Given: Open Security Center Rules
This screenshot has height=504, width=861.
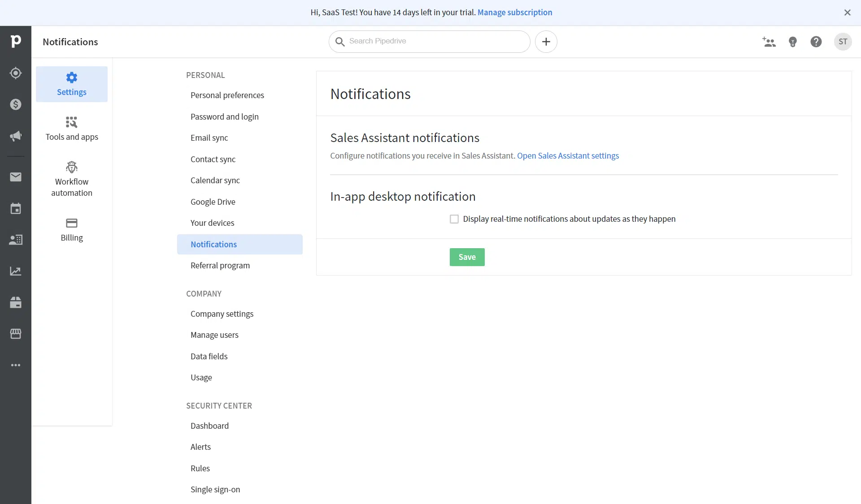Looking at the screenshot, I should point(240,469).
